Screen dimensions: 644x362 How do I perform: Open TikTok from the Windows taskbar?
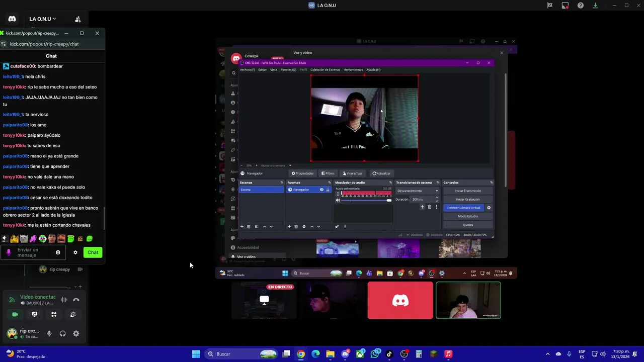[389, 354]
